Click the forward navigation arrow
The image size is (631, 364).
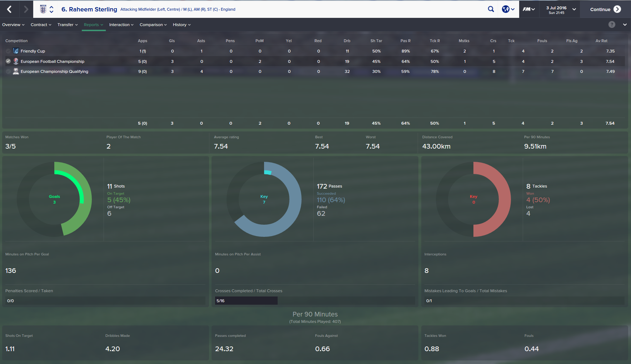coord(26,9)
